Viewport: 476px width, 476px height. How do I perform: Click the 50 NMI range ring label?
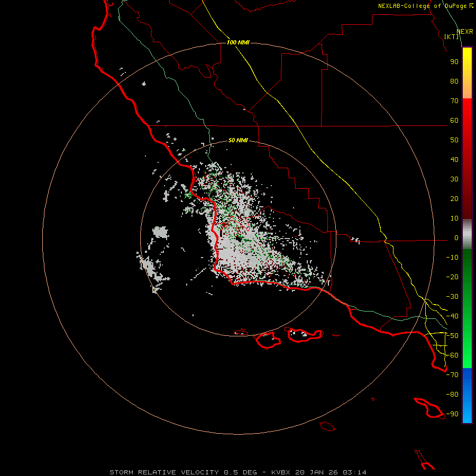(238, 140)
